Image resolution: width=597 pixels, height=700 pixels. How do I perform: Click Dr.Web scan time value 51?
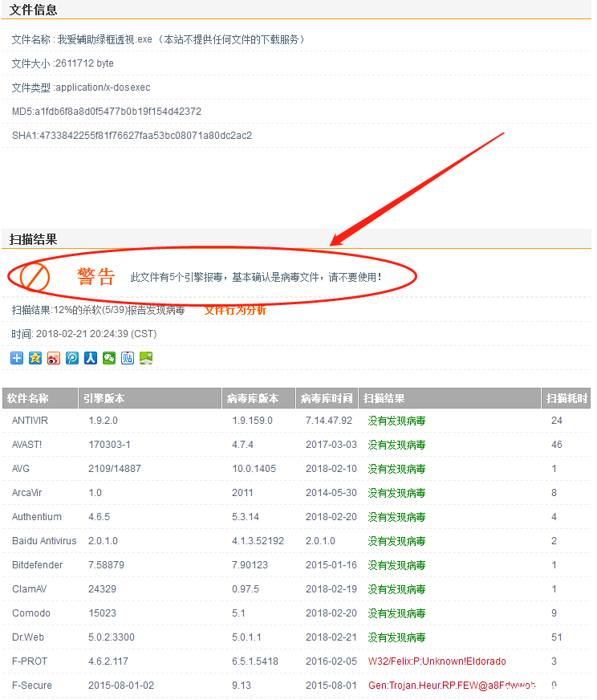click(x=556, y=637)
